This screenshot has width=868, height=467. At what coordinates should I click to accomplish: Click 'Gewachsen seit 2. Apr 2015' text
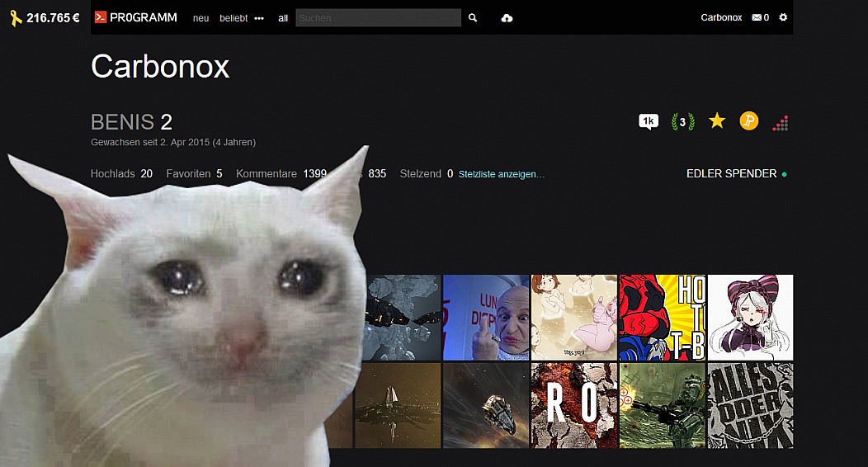[x=173, y=142]
